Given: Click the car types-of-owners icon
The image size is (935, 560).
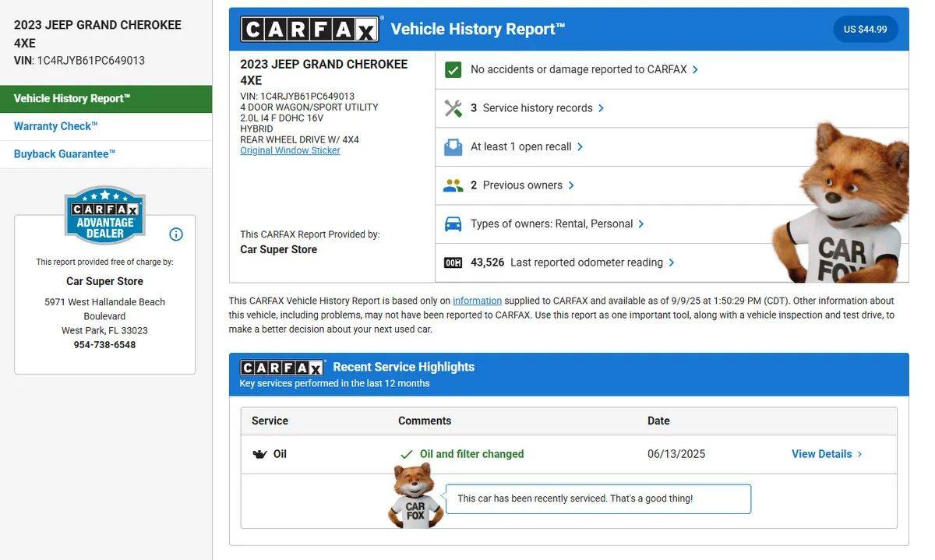Looking at the screenshot, I should point(453,224).
